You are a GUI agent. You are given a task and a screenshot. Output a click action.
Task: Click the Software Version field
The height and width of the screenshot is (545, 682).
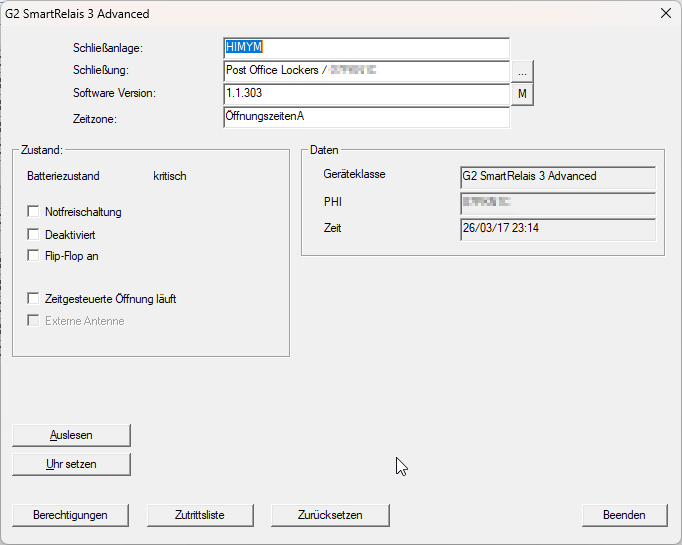click(x=366, y=94)
